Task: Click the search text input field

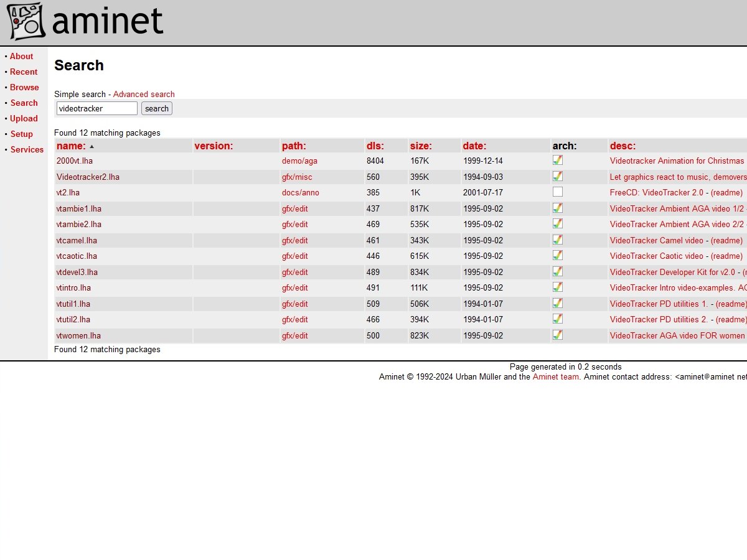Action: [96, 108]
